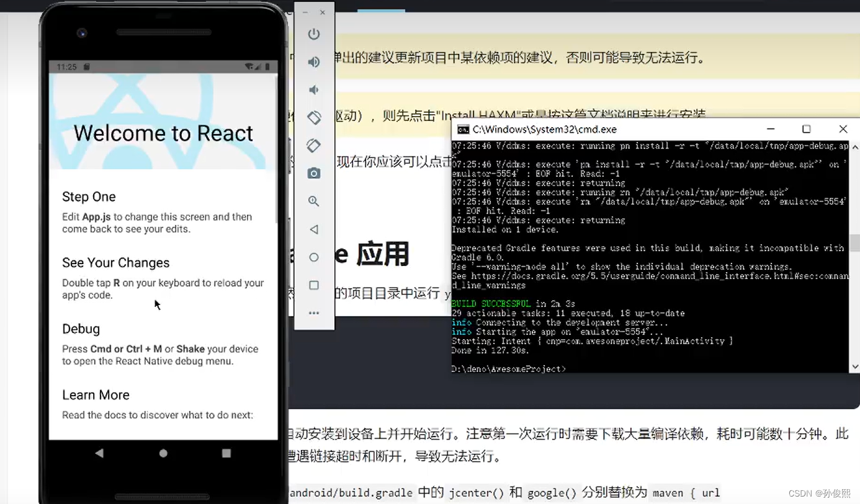Screen dimensions: 860x504
Task: Take a screenshot with the camera icon
Action: (314, 174)
